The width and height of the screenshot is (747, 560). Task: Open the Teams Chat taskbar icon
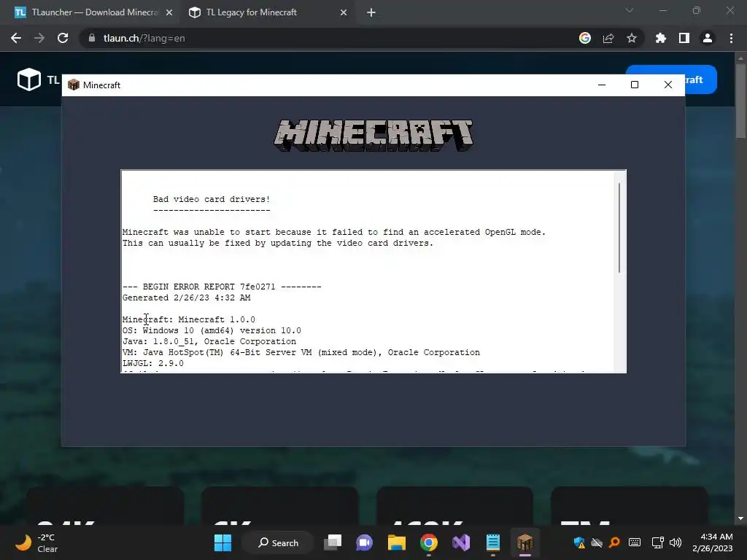[365, 542]
